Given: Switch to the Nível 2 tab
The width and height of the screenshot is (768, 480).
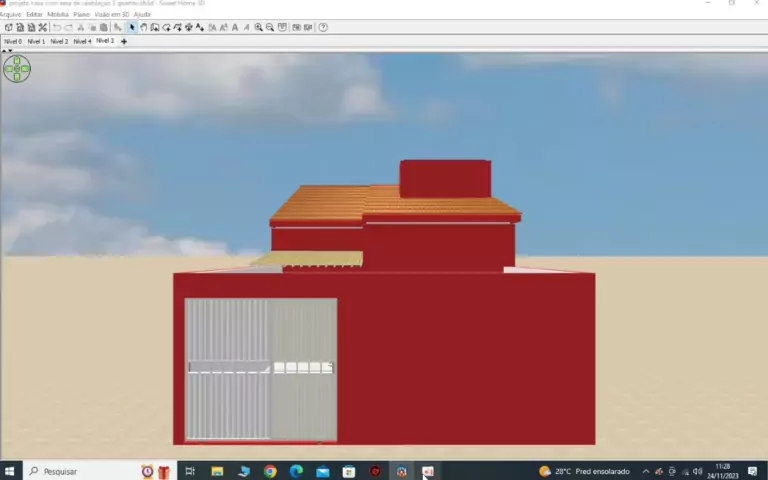Looking at the screenshot, I should click(59, 42).
